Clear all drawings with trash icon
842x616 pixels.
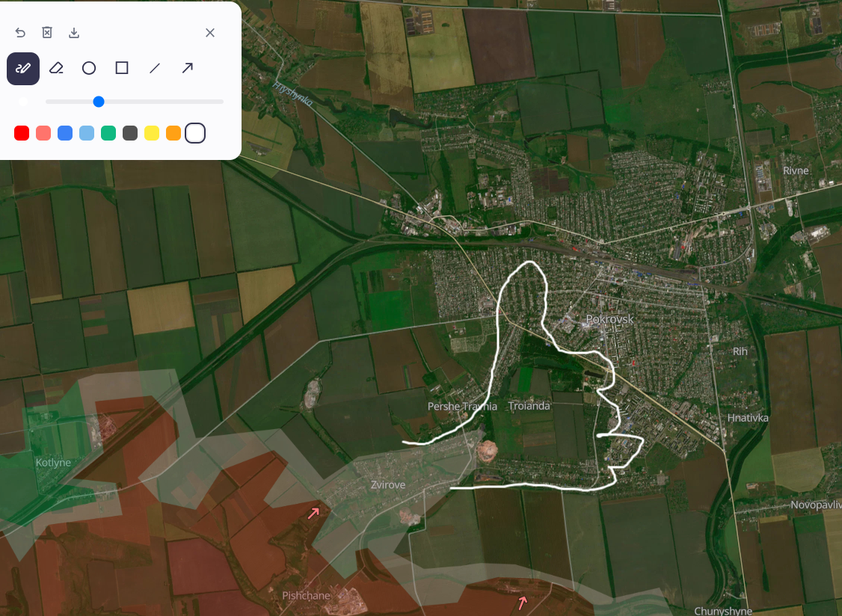47,33
